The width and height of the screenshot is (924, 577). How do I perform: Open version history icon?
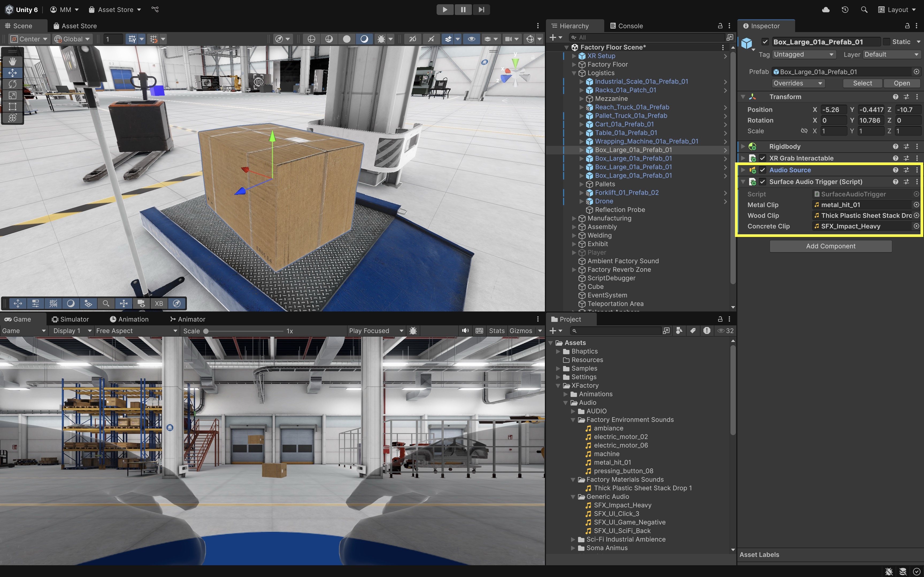845,10
